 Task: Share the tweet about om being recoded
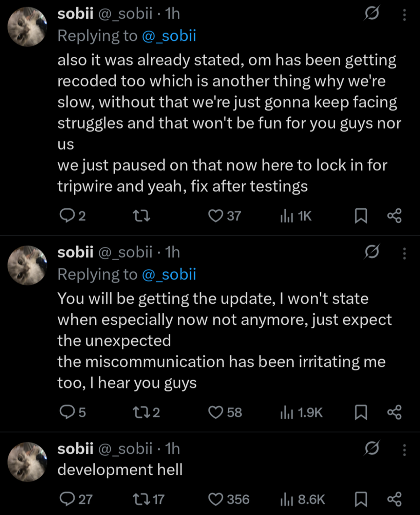394,216
